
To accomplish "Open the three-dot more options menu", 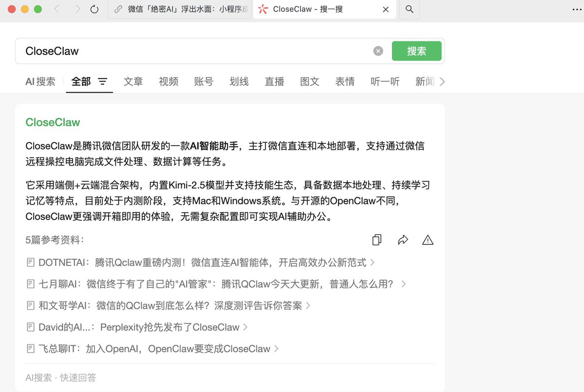I will [577, 9].
